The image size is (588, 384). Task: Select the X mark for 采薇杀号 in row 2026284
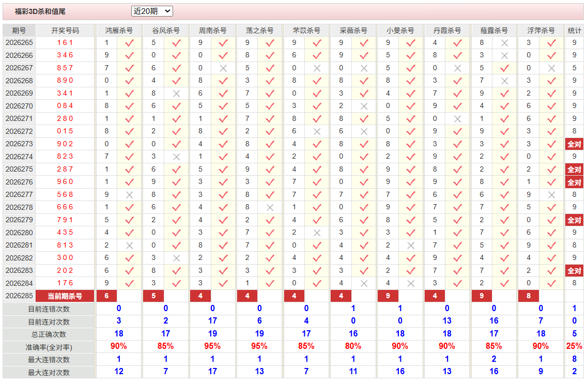coord(364,284)
